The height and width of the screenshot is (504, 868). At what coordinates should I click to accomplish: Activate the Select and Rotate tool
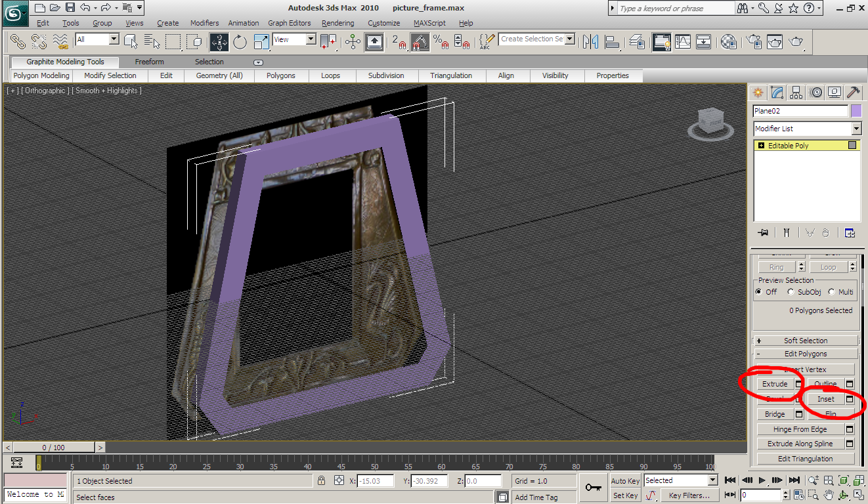pos(240,42)
